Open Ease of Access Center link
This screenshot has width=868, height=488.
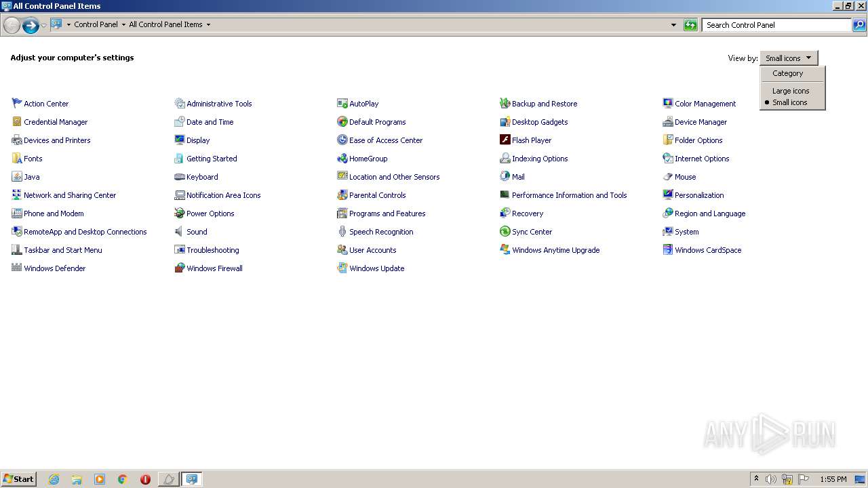[386, 140]
